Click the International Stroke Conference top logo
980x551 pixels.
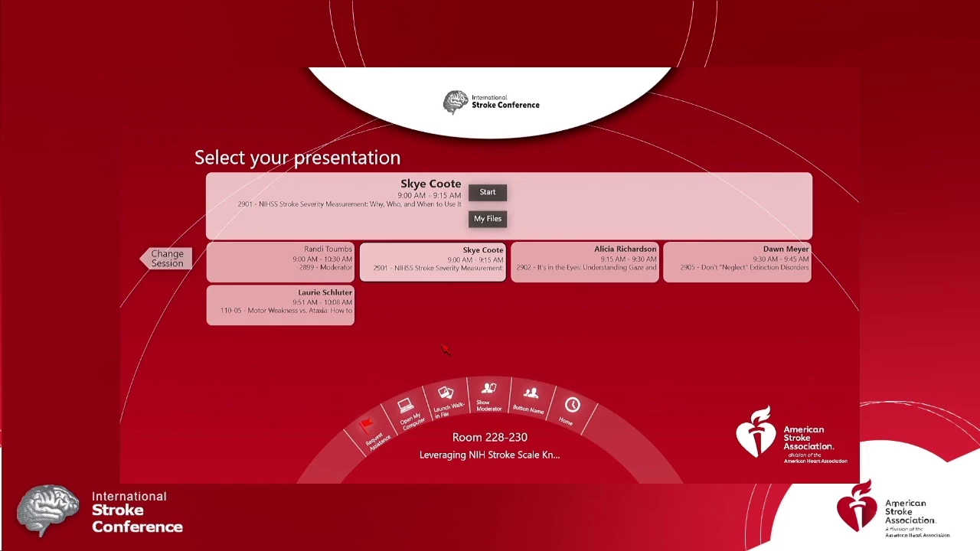tap(491, 102)
